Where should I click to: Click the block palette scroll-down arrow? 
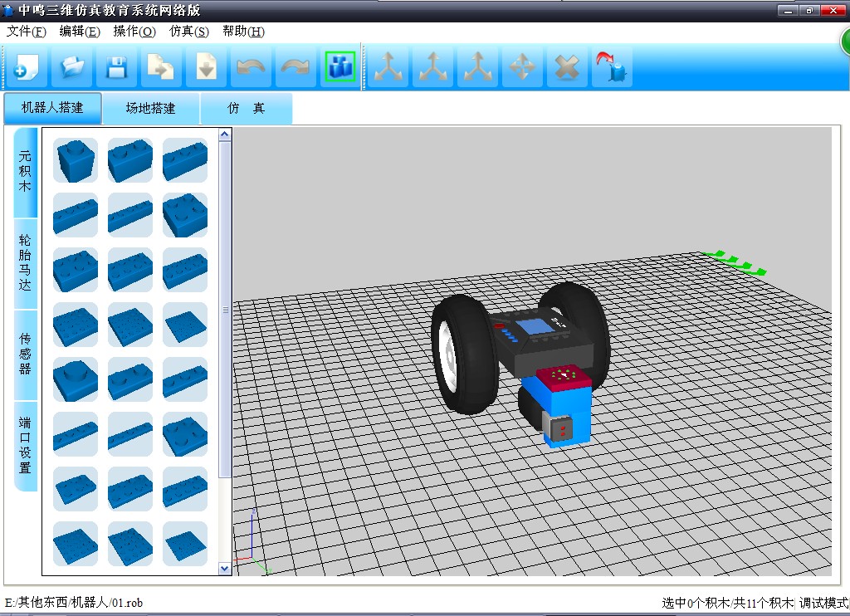pos(225,569)
